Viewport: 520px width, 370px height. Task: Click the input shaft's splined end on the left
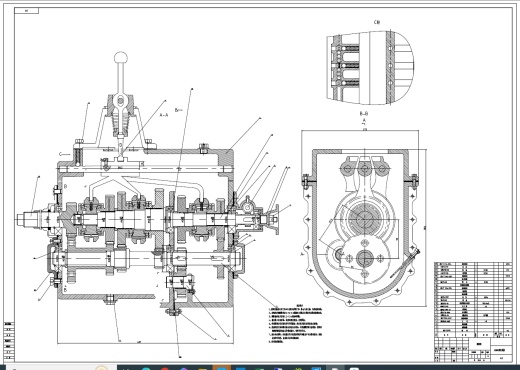[27, 219]
